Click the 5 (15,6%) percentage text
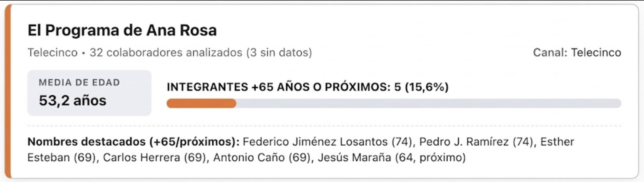 click(x=421, y=87)
